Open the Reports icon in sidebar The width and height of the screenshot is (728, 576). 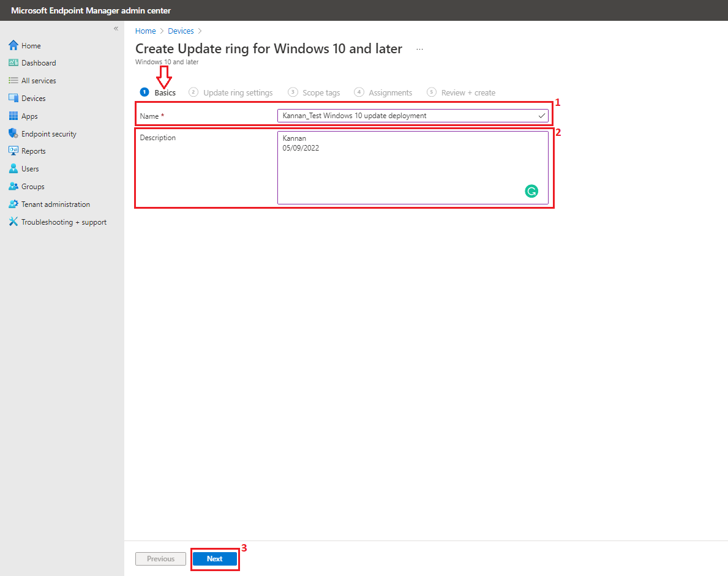13,151
